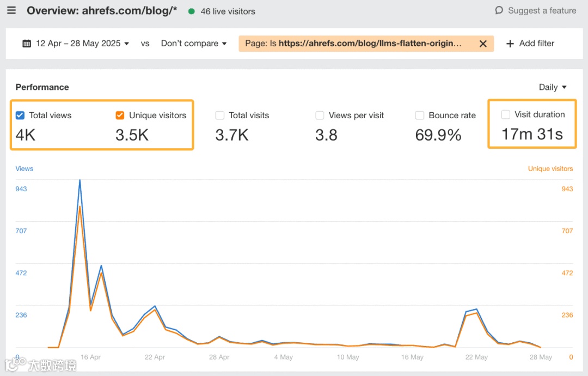
Task: Click the 10 May date axis label
Action: [x=347, y=357]
